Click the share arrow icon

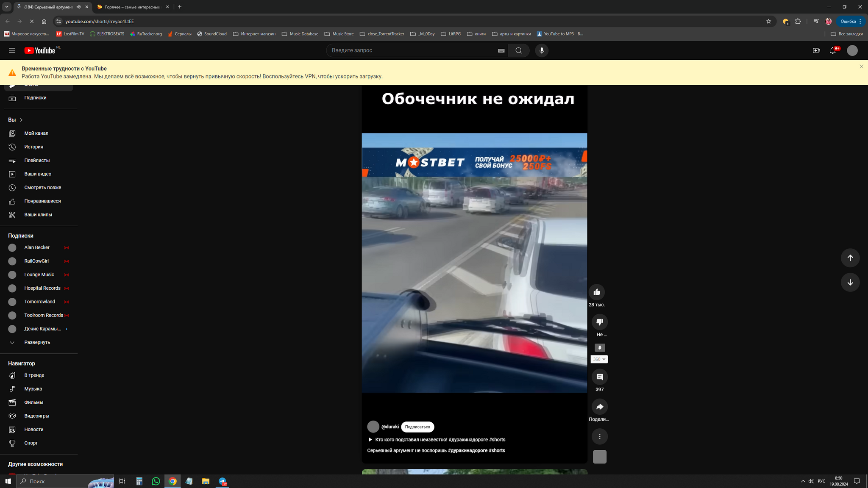pyautogui.click(x=599, y=407)
